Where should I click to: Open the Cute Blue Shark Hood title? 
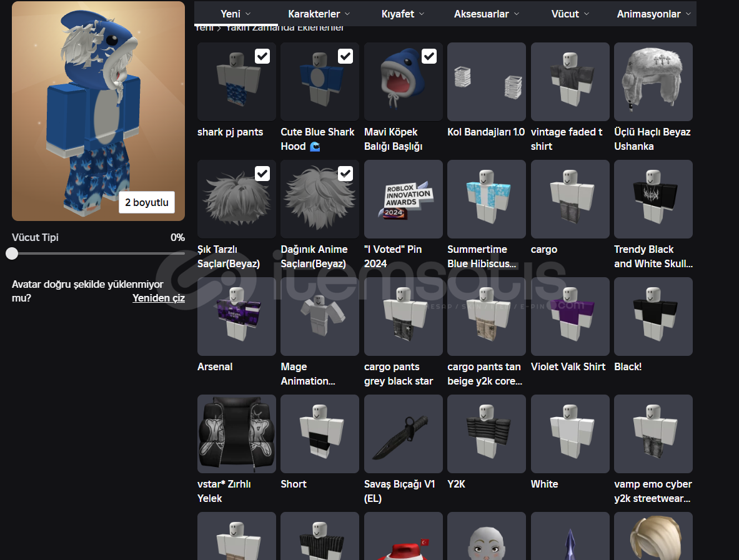coord(317,139)
